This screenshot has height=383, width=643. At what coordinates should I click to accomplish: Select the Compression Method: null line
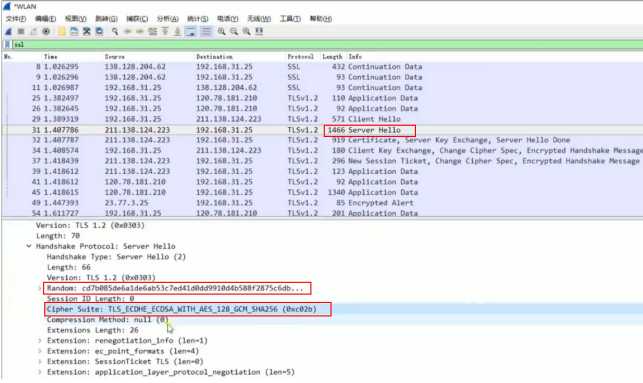(x=107, y=319)
